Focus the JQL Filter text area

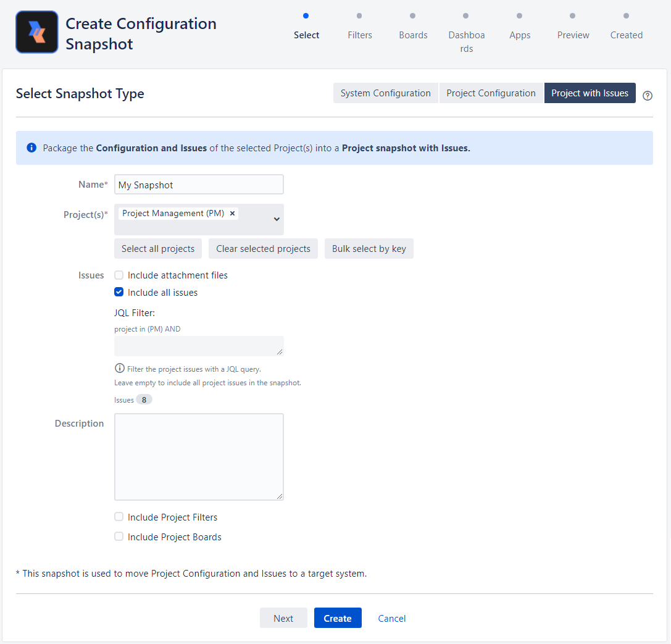pos(199,346)
